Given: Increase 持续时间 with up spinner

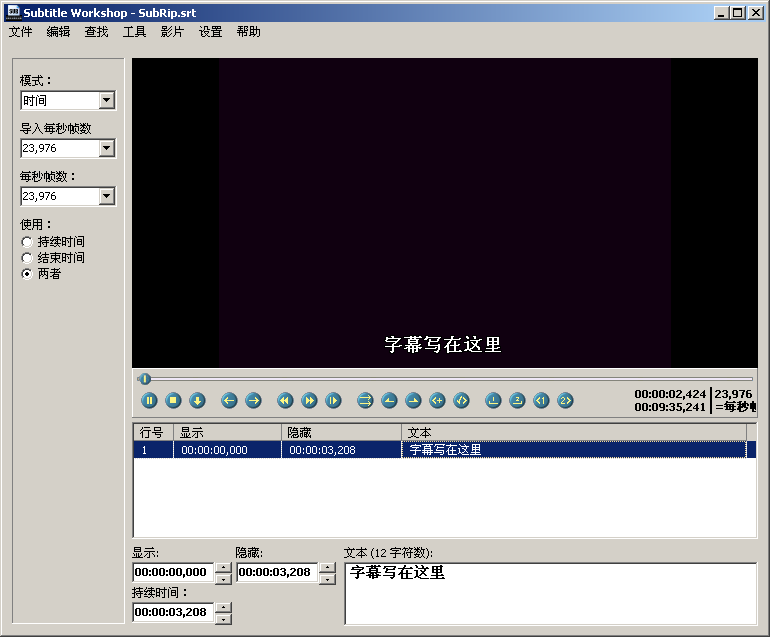Looking at the screenshot, I should [223, 608].
